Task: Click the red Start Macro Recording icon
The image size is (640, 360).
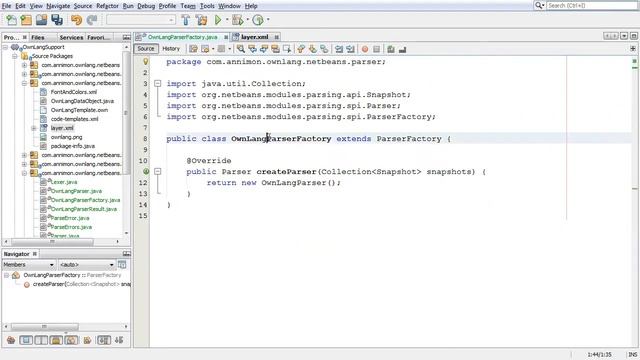Action: (365, 49)
